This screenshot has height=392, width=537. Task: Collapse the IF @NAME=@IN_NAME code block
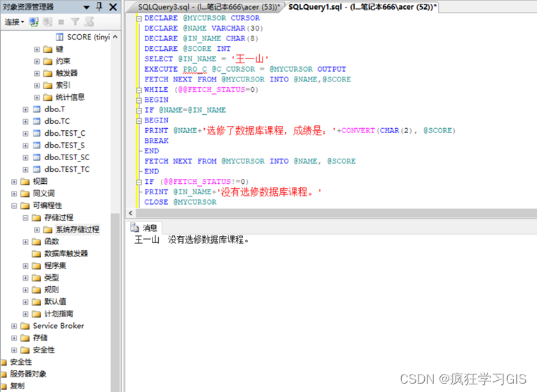coord(139,111)
